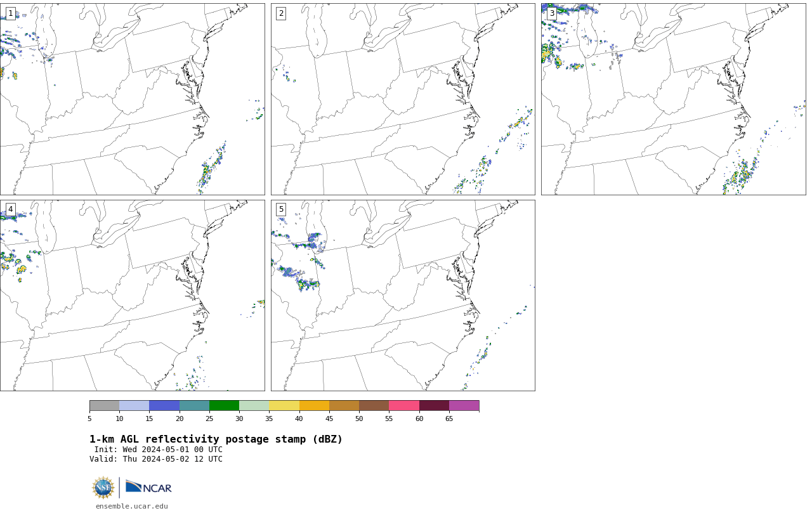Click the tan-brown 45-50 dBZ swatch
Screen dimensions: 812x513
click(x=344, y=406)
